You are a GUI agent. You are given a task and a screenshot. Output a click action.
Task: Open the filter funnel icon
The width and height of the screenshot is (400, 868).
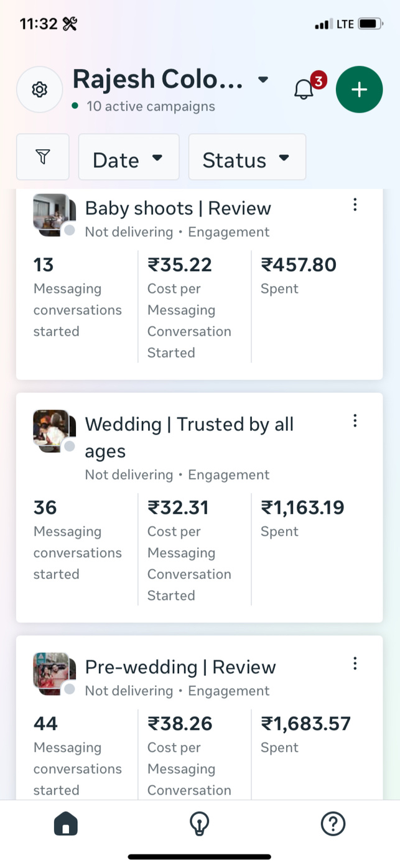[x=42, y=157]
